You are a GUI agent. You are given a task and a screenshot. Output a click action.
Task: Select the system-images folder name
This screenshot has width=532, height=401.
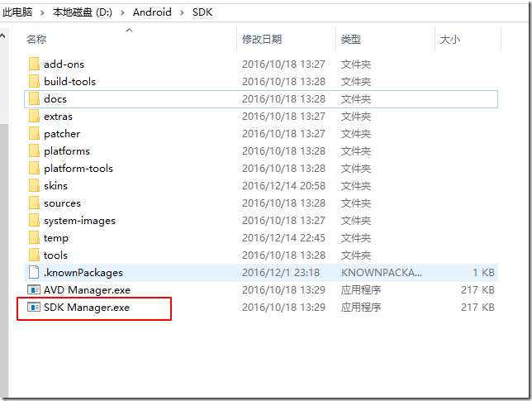tap(79, 221)
